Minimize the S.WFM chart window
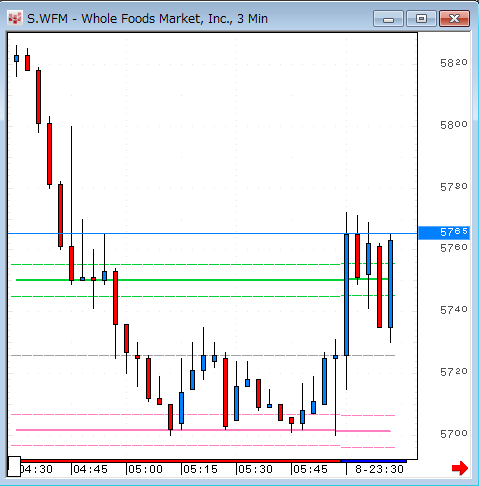The width and height of the screenshot is (479, 486). [x=388, y=19]
